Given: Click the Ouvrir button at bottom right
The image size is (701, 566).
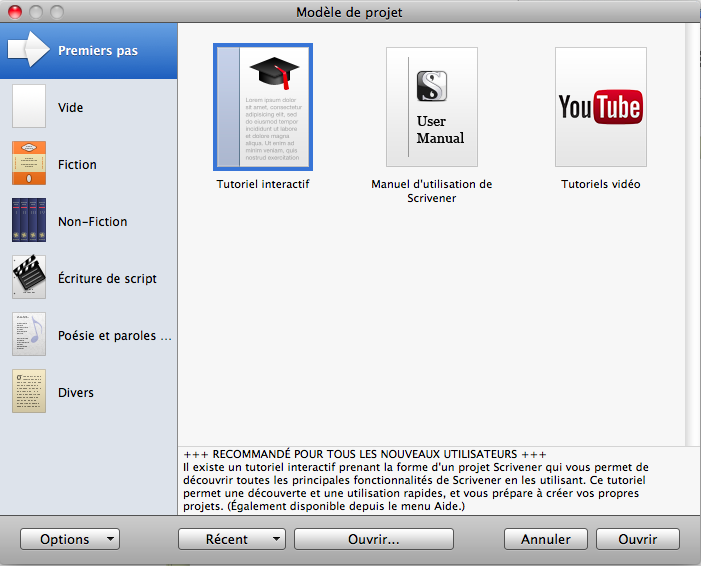Looking at the screenshot, I should pos(637,539).
